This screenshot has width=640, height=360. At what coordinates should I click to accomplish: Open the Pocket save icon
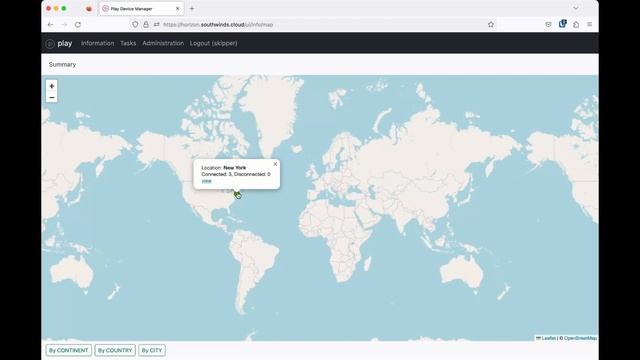click(x=548, y=24)
